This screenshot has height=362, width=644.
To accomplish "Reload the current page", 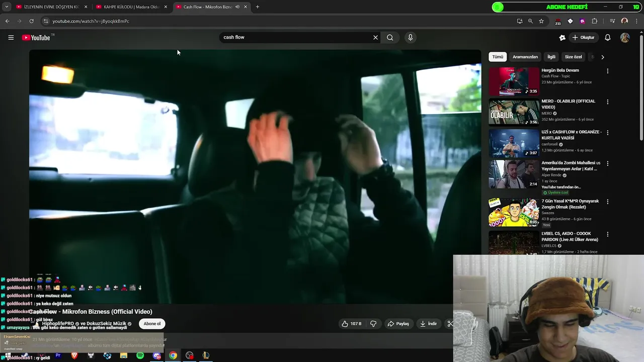I will coord(31,21).
